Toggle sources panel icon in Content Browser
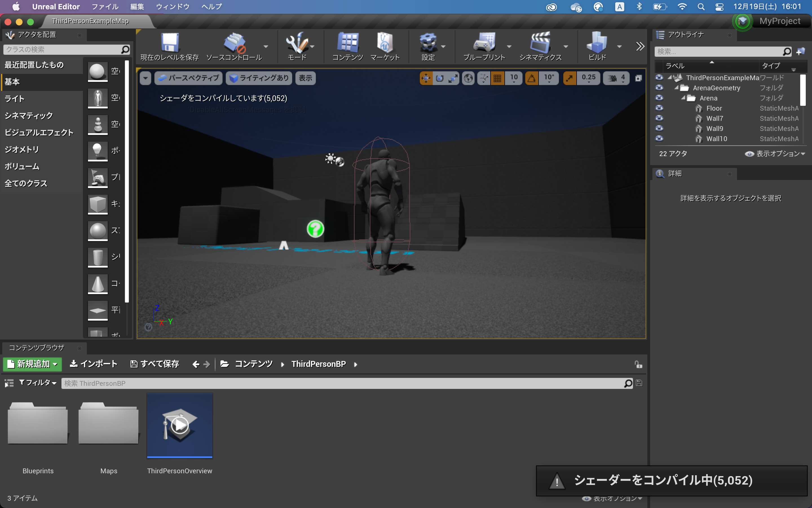This screenshot has height=508, width=812. [9, 383]
